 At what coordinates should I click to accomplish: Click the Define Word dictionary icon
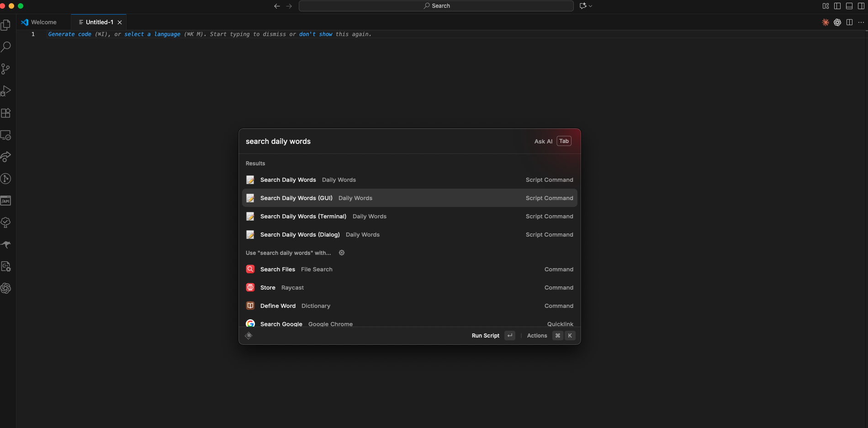250,306
